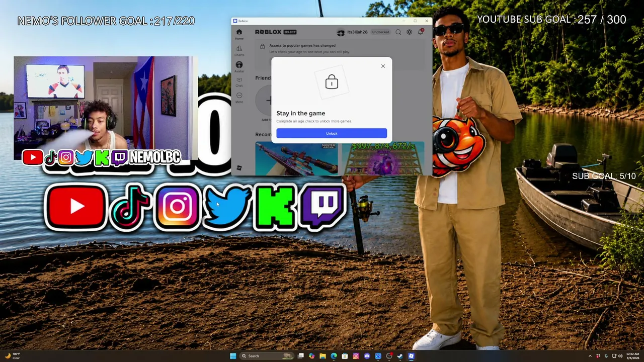Image resolution: width=644 pixels, height=362 pixels.
Task: Click the microphone icon in system tray
Action: [606, 356]
